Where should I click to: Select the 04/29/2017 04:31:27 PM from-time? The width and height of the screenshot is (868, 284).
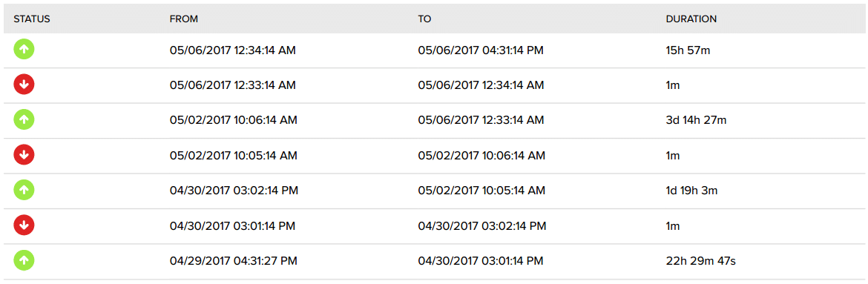pyautogui.click(x=234, y=261)
